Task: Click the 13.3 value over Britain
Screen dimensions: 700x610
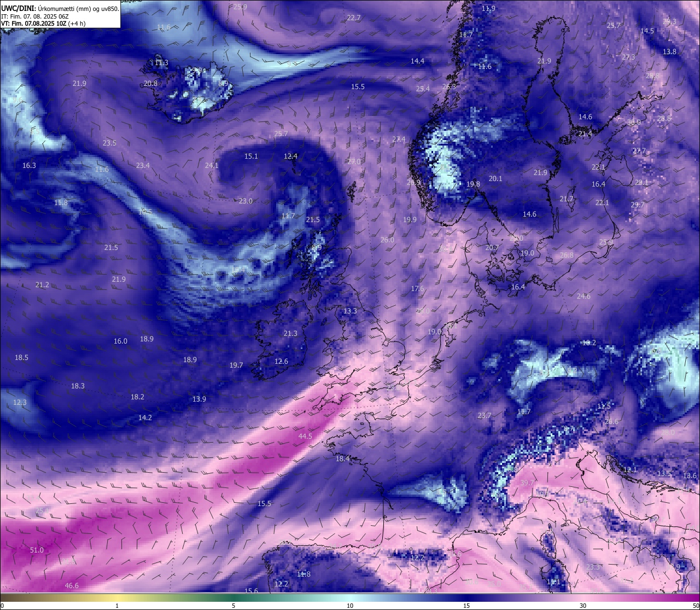Action: pyautogui.click(x=350, y=311)
